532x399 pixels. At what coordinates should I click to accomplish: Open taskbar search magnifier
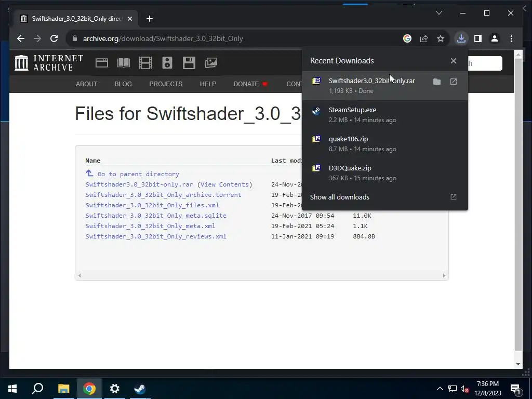pyautogui.click(x=37, y=389)
